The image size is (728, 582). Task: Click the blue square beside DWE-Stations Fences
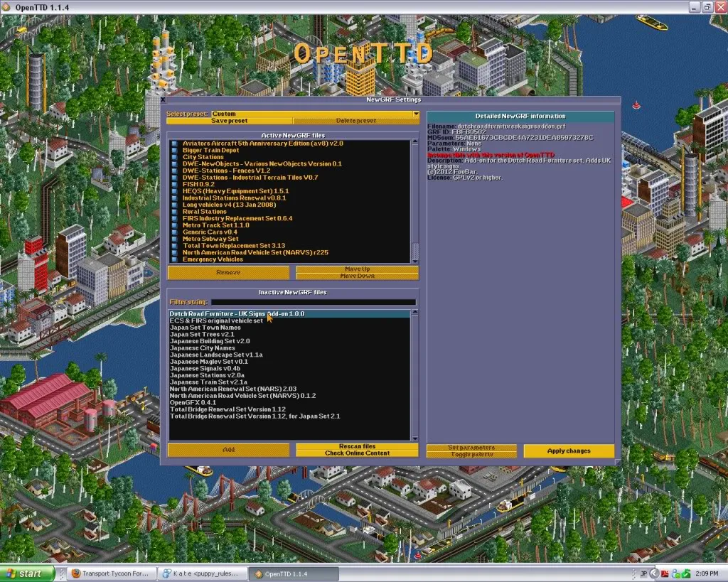(175, 171)
